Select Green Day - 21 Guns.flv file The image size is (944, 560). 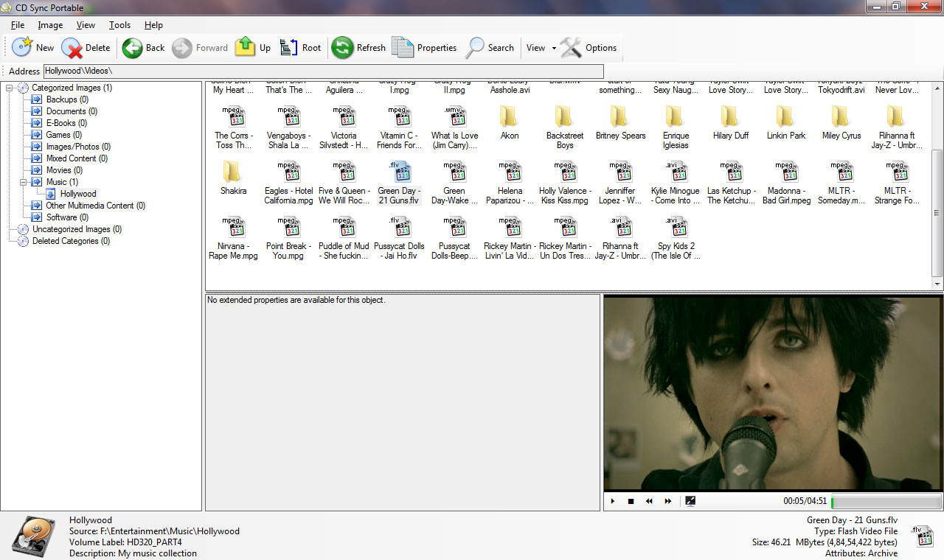pos(399,182)
